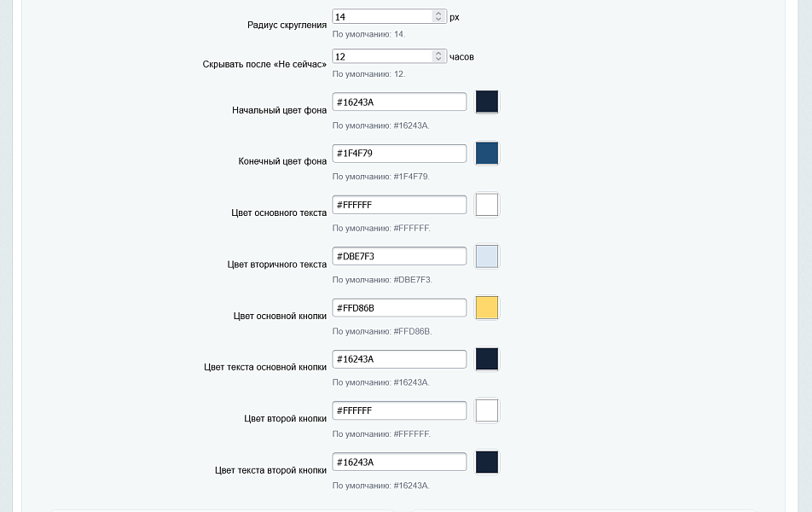Click the Скрывать после «Не сейчас» field
Screen dimensions: 812x512
389,56
